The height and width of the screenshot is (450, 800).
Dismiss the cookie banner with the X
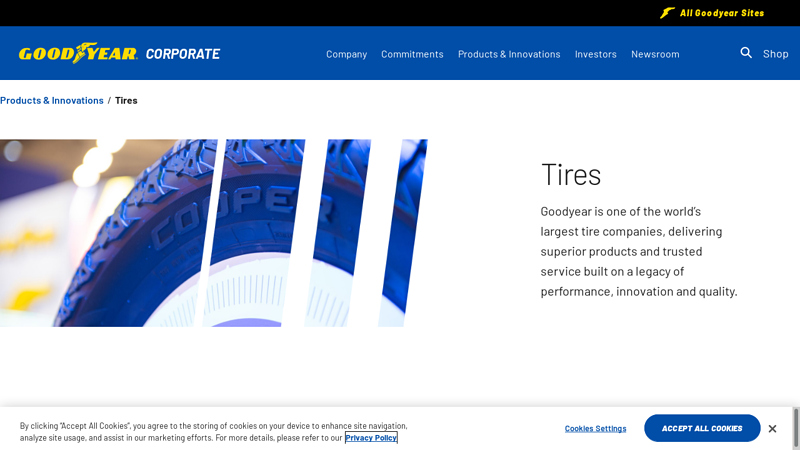pyautogui.click(x=772, y=429)
